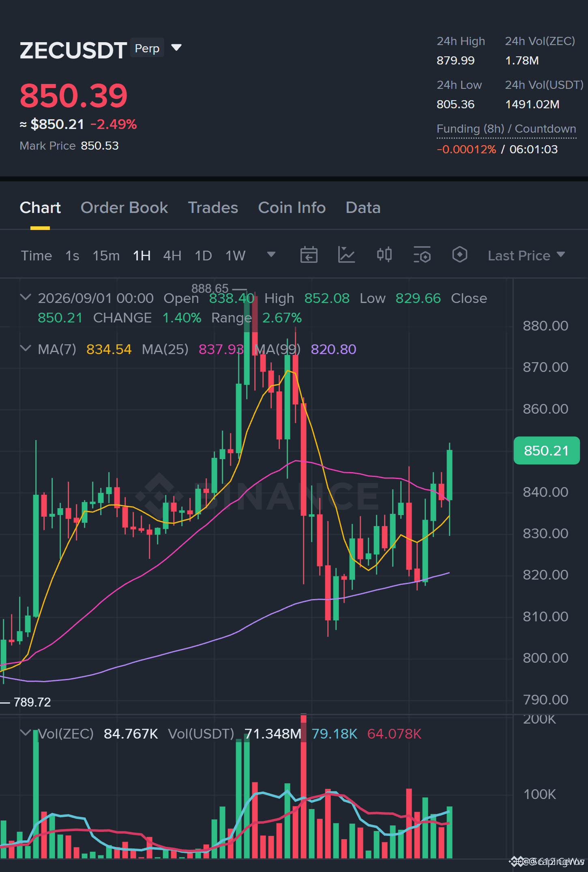588x872 pixels.
Task: Open the Order Book tab
Action: coord(124,208)
